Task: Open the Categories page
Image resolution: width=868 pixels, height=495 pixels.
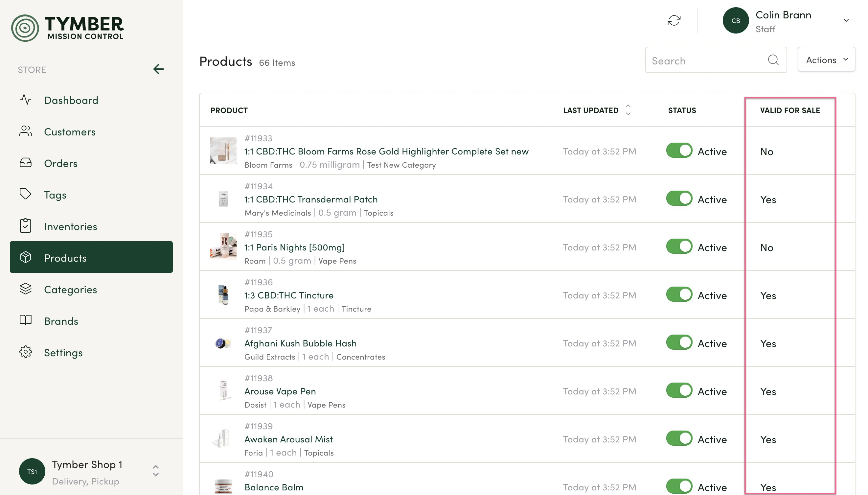Action: 91,289
